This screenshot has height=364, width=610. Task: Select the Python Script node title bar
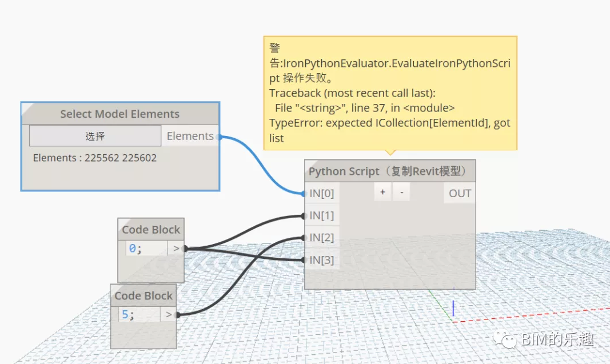390,171
